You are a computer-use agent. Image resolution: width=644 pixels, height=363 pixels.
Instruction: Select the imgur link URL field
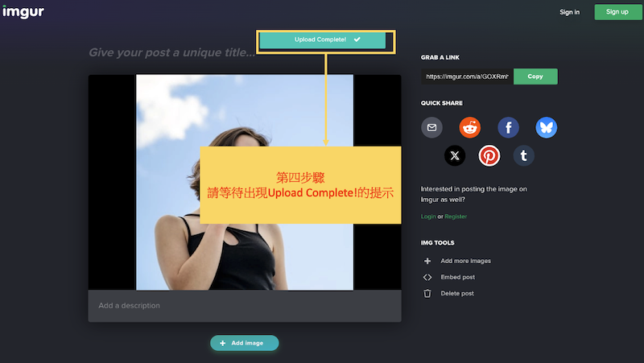[467, 76]
